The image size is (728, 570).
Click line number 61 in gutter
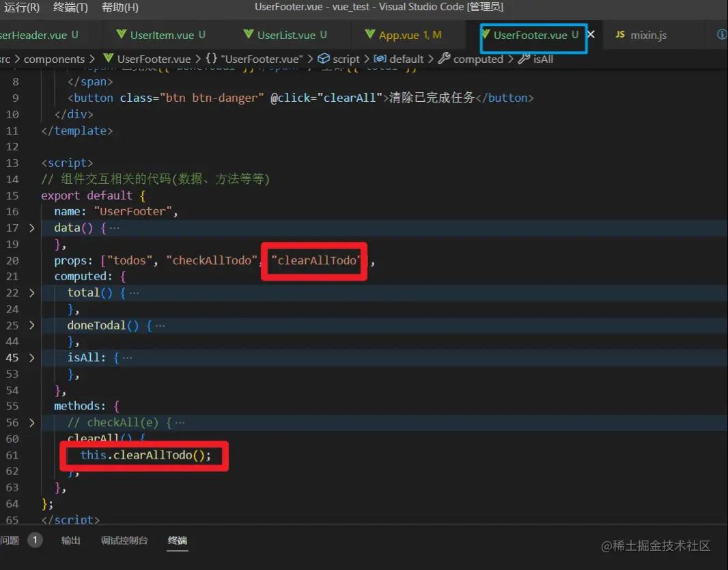[x=12, y=455]
